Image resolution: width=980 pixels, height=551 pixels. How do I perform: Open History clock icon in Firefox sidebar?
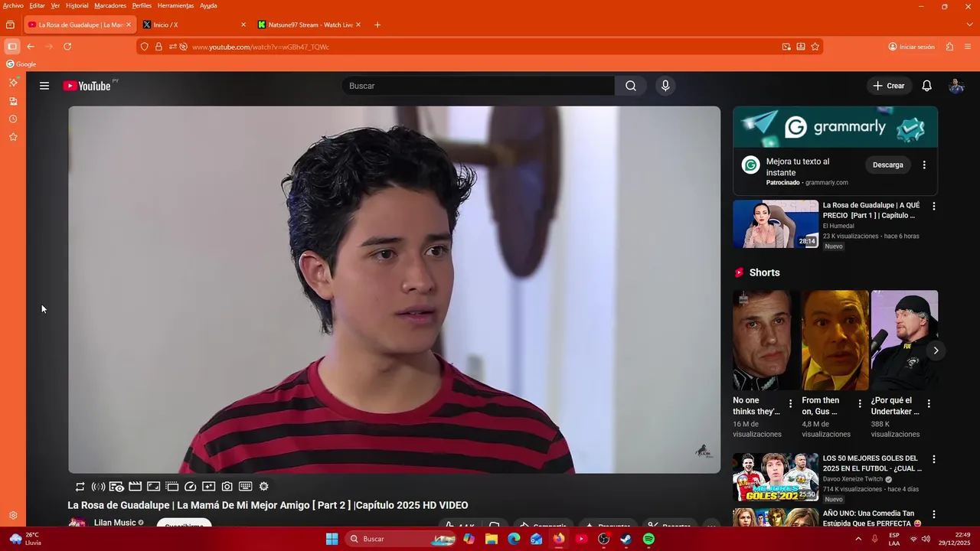point(13,119)
